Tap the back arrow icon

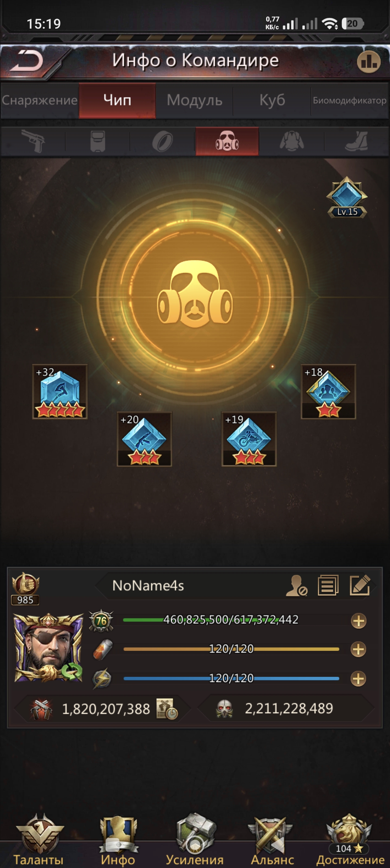tap(26, 61)
